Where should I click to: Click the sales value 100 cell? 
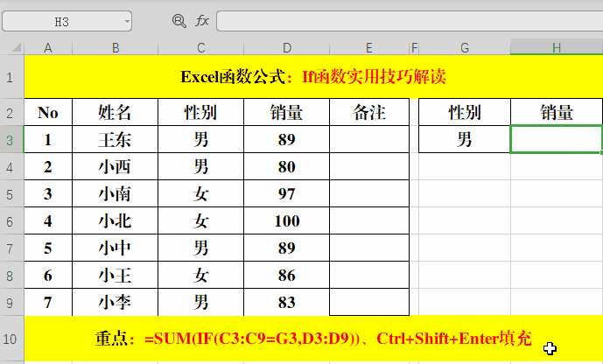click(286, 221)
